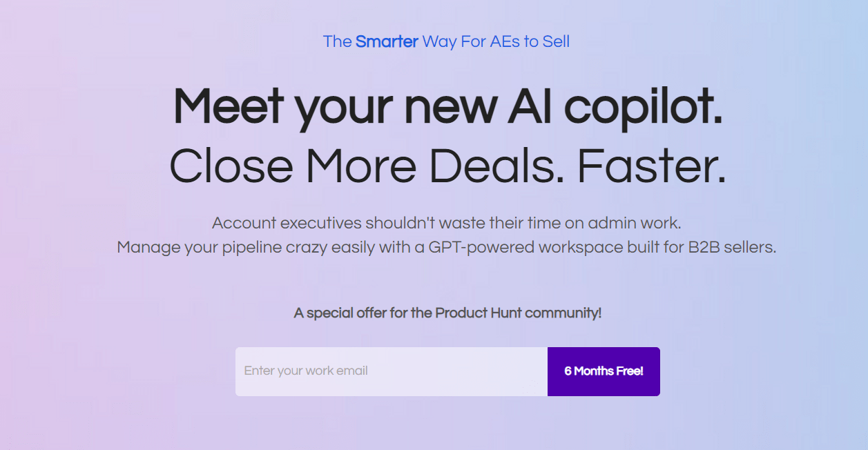The image size is (868, 450).
Task: Click the word "Sell" ending the tagline
Action: pyautogui.click(x=557, y=41)
